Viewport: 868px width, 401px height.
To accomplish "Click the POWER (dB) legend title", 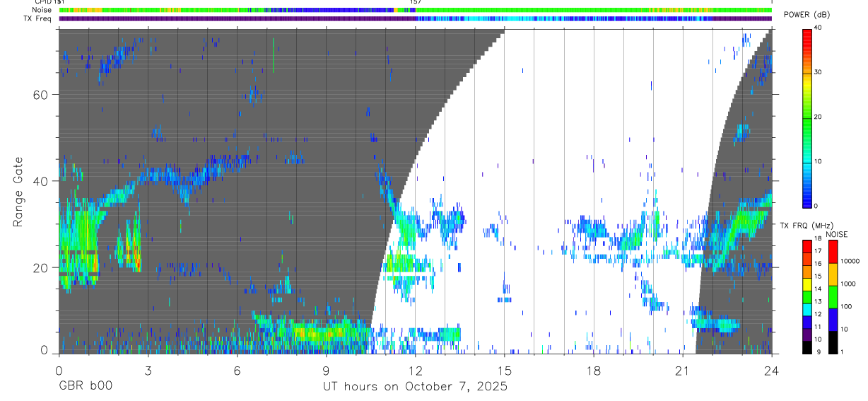I will click(x=806, y=16).
